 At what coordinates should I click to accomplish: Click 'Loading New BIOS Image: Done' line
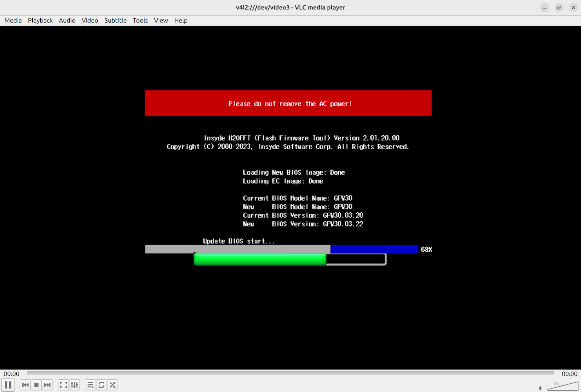[294, 172]
